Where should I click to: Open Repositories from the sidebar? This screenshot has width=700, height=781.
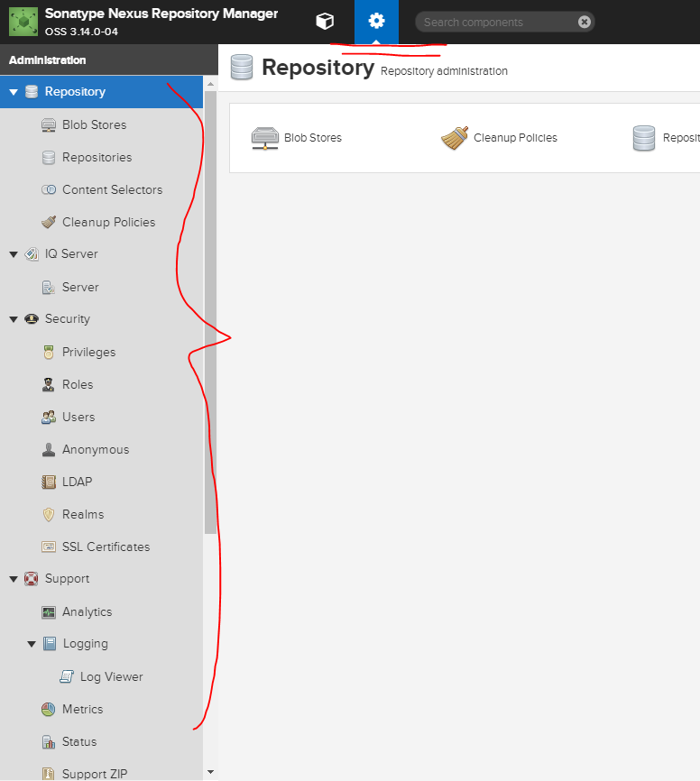click(97, 158)
